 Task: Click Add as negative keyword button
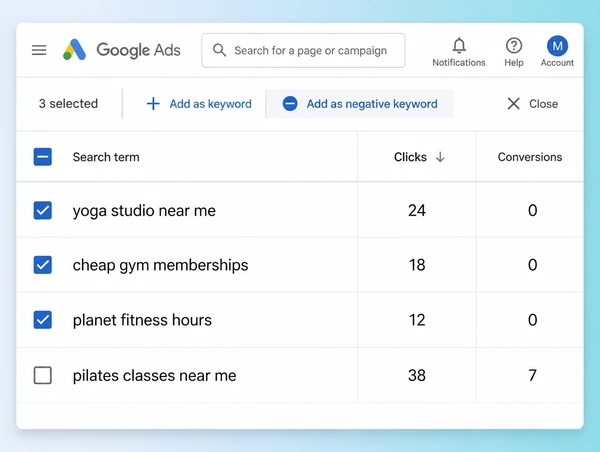360,104
